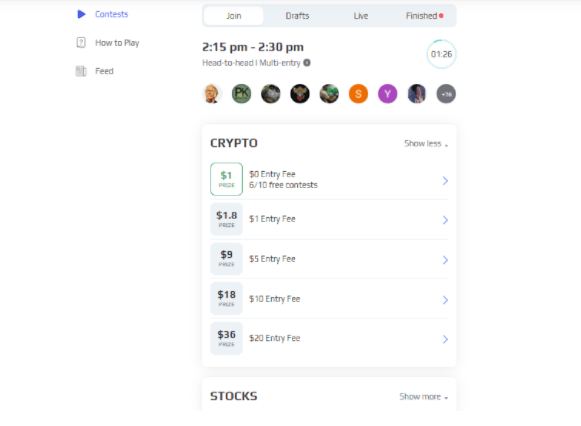The height and width of the screenshot is (426, 581).
Task: Select the $18 prize contest row
Action: click(329, 299)
